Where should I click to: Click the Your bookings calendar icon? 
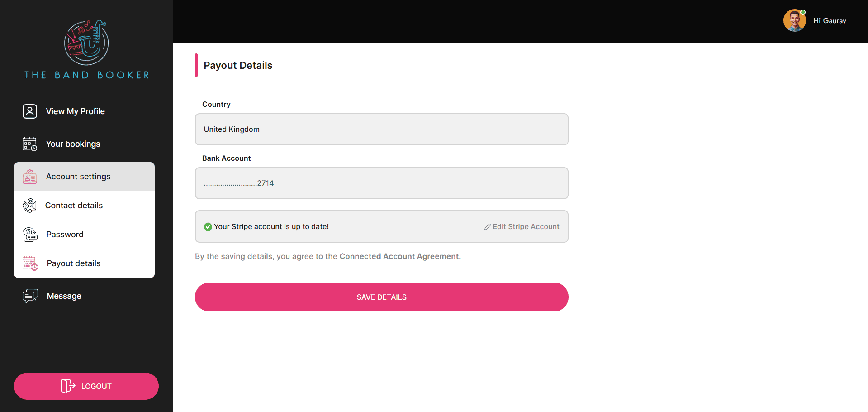(30, 144)
